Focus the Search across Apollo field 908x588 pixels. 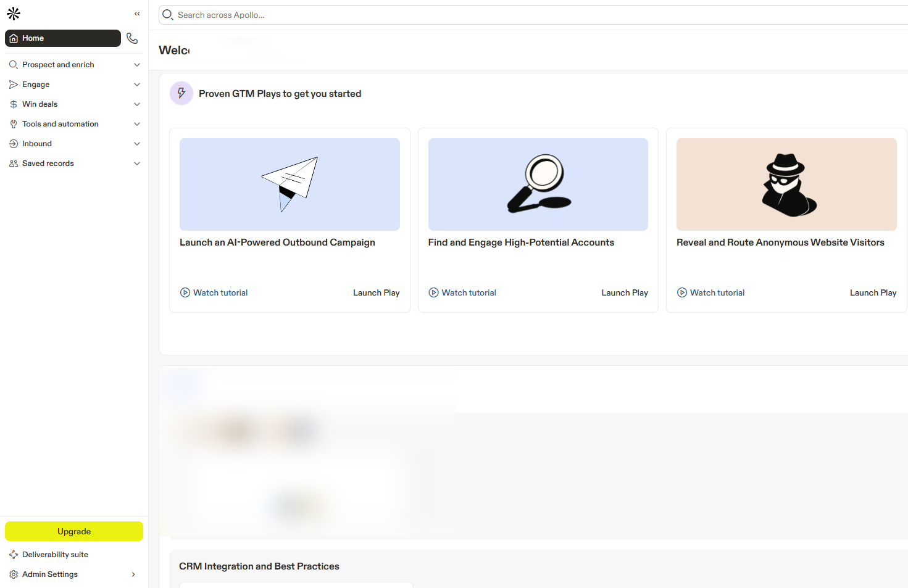[533, 15]
